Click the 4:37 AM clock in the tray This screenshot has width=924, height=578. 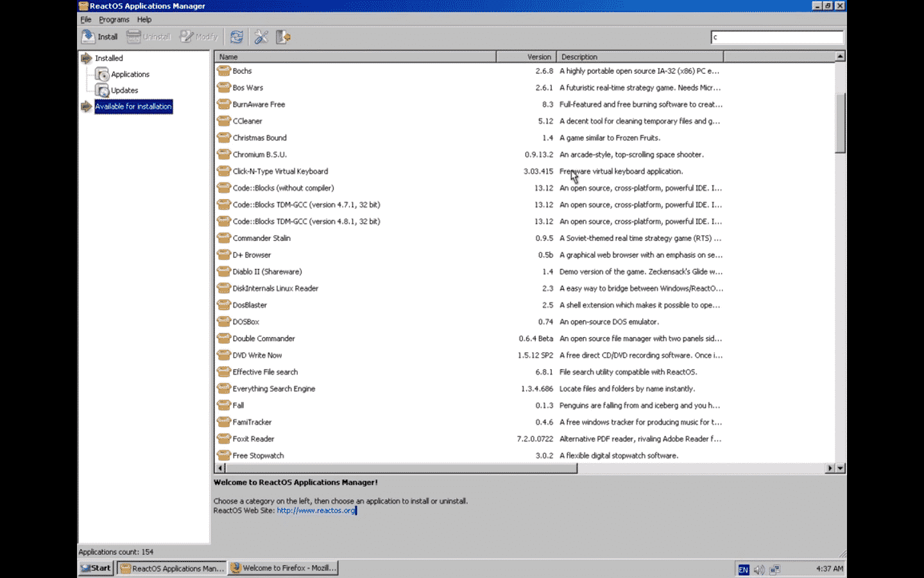tap(830, 569)
